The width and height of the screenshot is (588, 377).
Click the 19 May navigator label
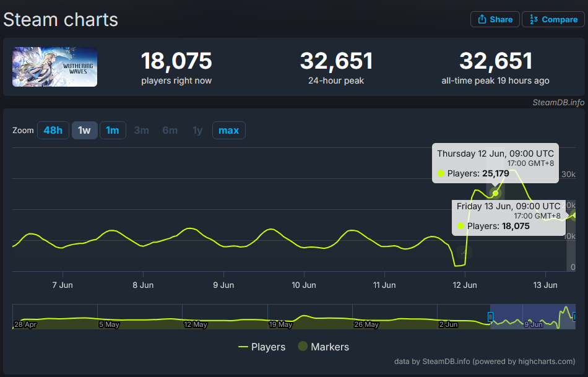tap(280, 324)
